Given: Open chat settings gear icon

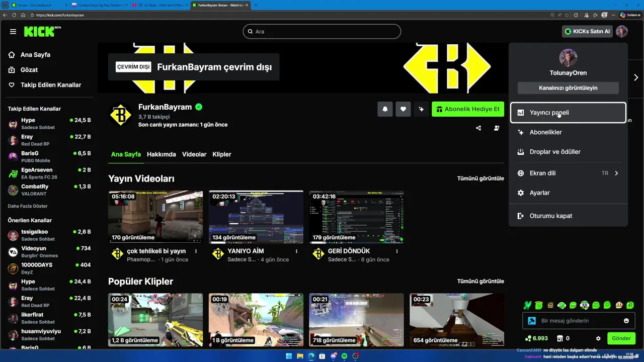Looking at the screenshot, I should click(598, 338).
